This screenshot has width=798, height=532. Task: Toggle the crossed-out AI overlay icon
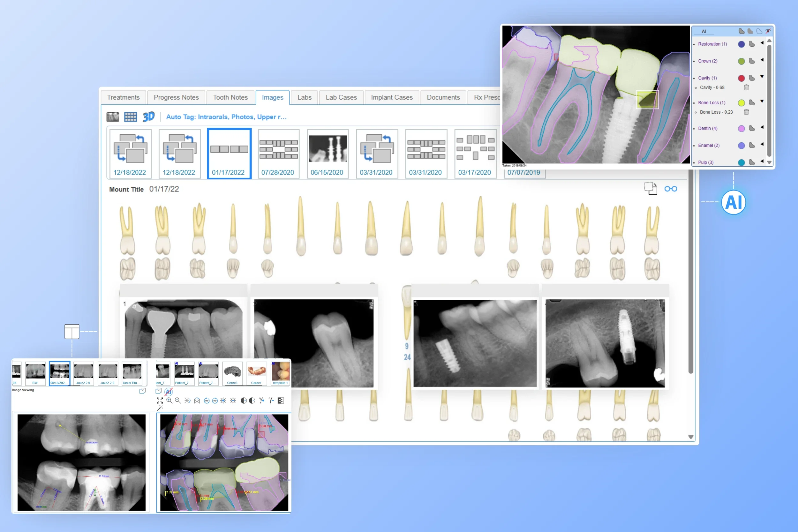[169, 392]
